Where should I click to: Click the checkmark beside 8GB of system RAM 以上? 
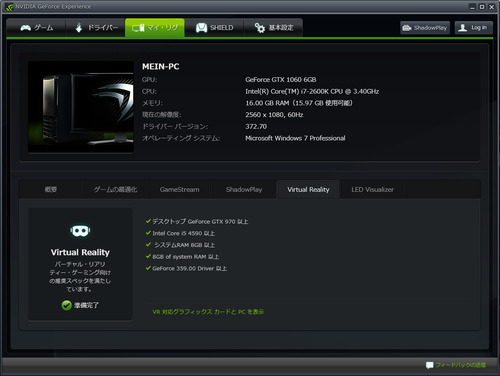pos(148,256)
